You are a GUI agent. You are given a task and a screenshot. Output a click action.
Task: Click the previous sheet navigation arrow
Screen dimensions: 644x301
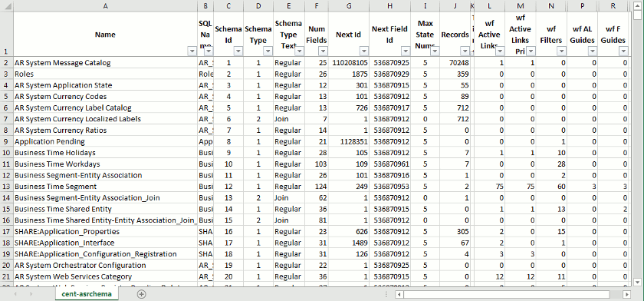point(15,294)
